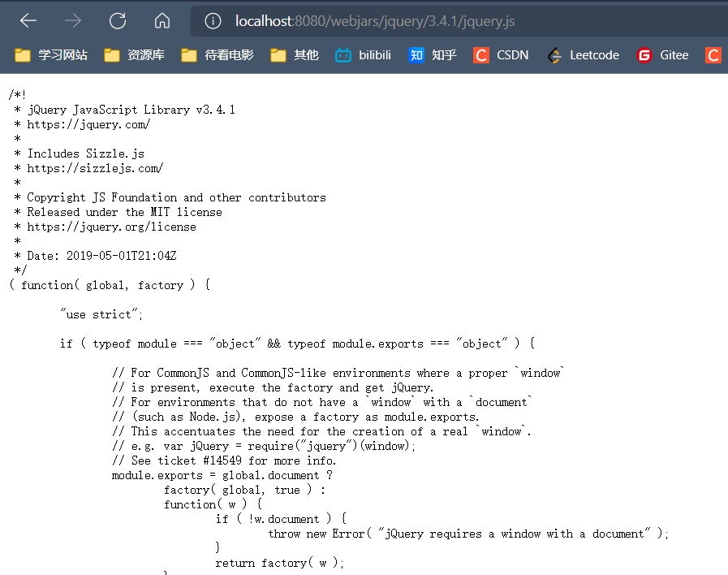This screenshot has height=575, width=728.
Task: Click the 'Released under the MIT license' line
Action: (x=124, y=212)
